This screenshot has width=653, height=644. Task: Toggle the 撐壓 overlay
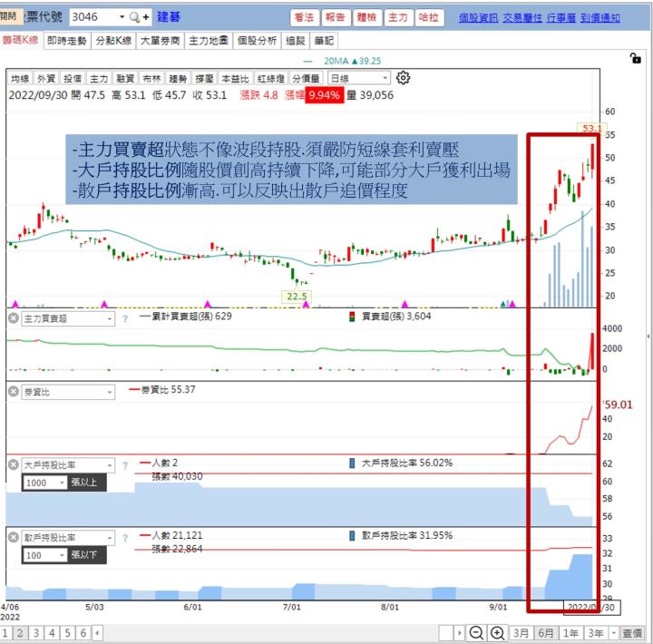click(204, 78)
